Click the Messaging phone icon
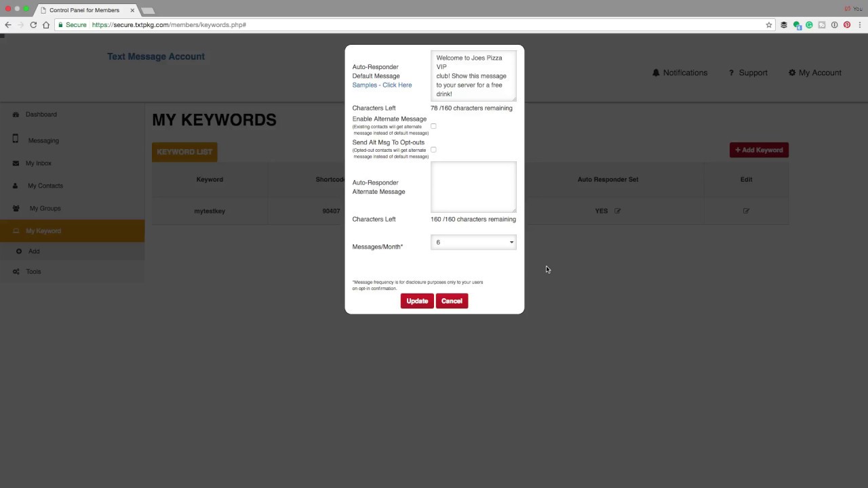The image size is (868, 488). (x=16, y=138)
